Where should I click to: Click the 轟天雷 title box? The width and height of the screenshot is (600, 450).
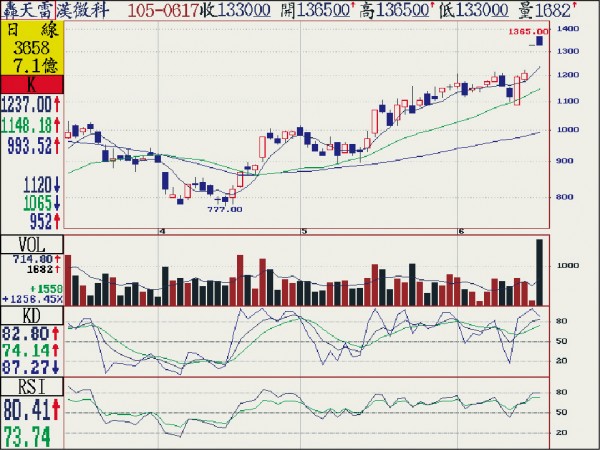28,10
